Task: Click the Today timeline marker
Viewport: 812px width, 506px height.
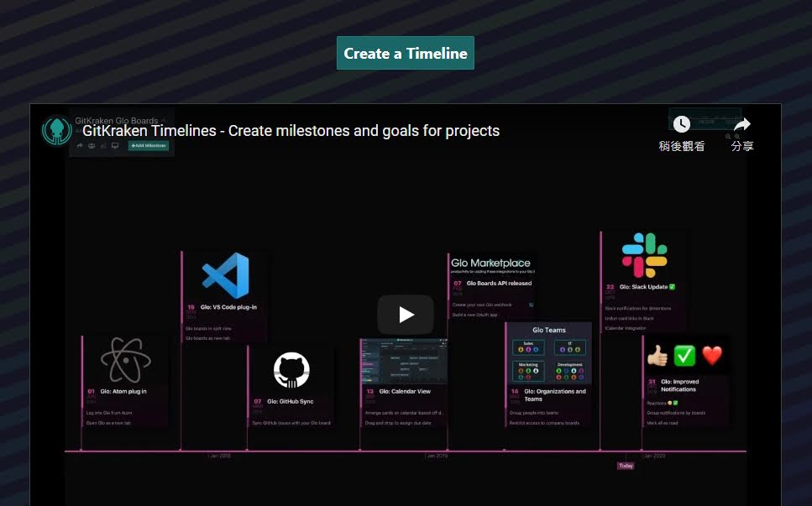Action: point(626,466)
